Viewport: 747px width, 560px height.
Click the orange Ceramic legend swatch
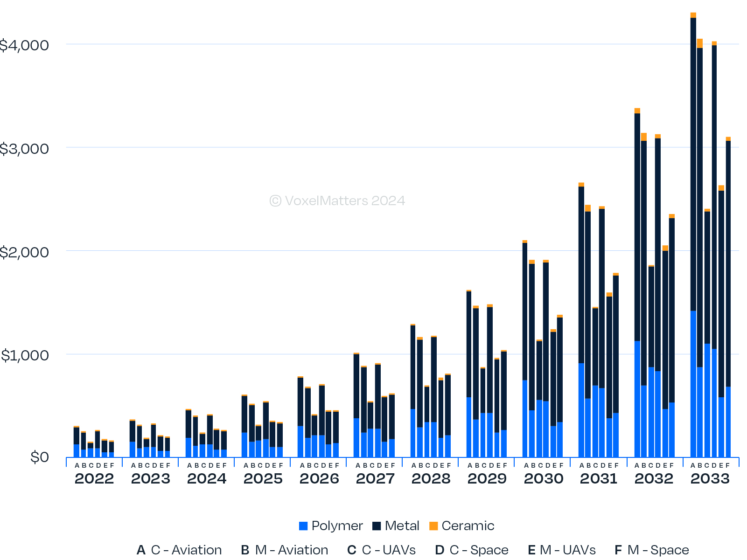click(433, 526)
